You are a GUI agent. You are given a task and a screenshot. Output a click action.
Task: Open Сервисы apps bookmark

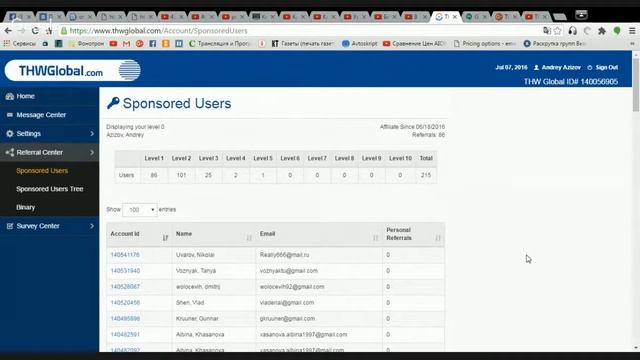20,43
